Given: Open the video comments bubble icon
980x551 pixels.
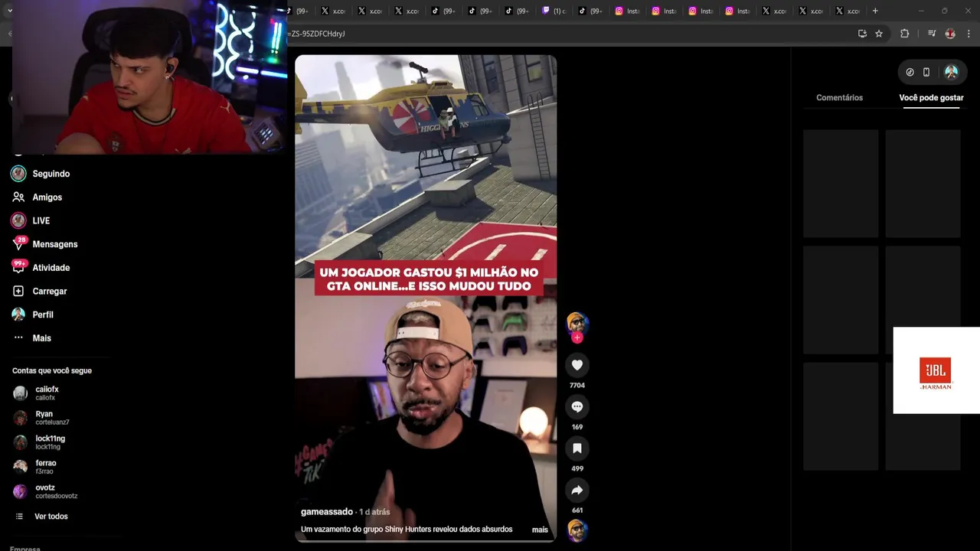Looking at the screenshot, I should [577, 406].
